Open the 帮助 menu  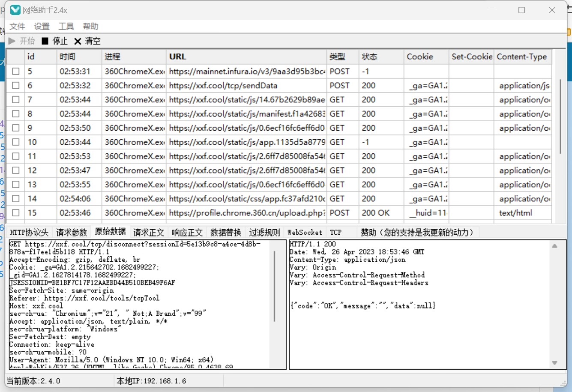(x=90, y=27)
